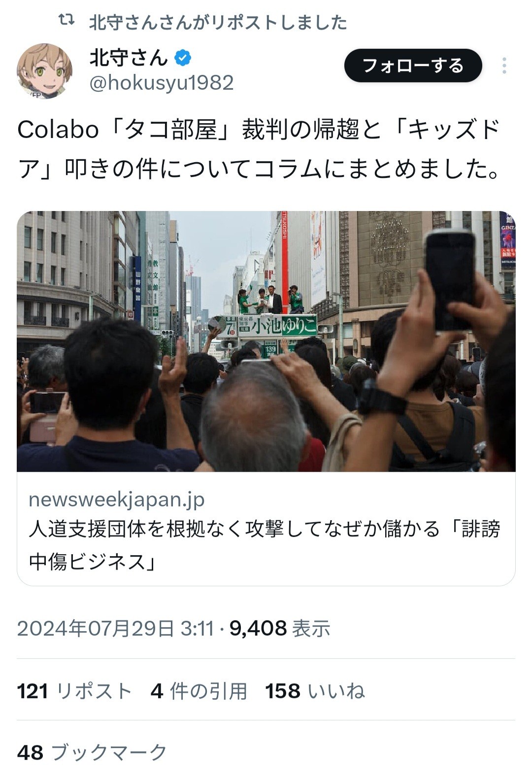The height and width of the screenshot is (779, 532).
Task: Select the tweet text about Colabo タコ部屋
Action: [x=260, y=149]
